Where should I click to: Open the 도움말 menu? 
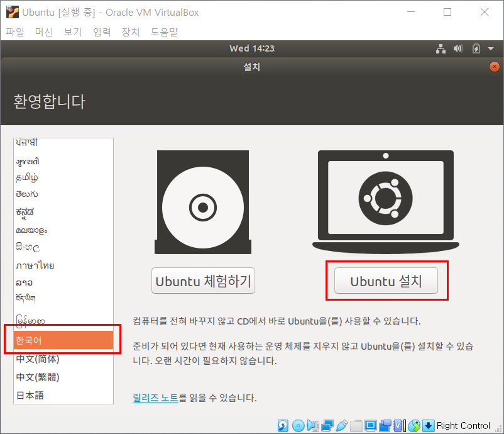[x=164, y=32]
